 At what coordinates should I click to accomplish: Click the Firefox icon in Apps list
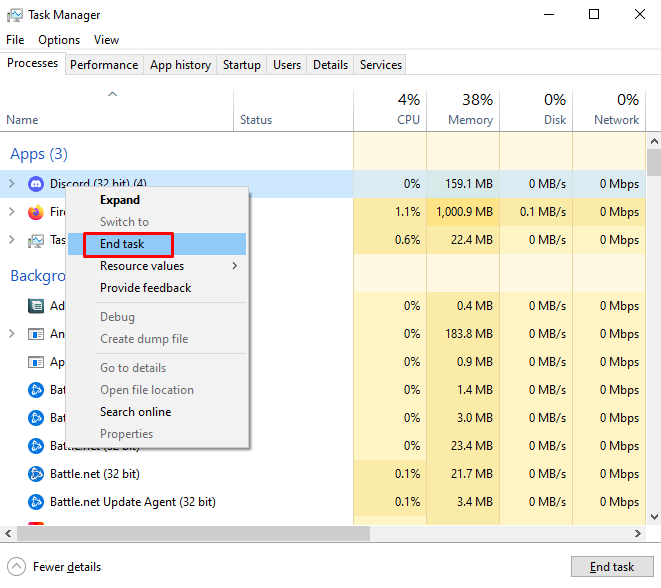(36, 212)
